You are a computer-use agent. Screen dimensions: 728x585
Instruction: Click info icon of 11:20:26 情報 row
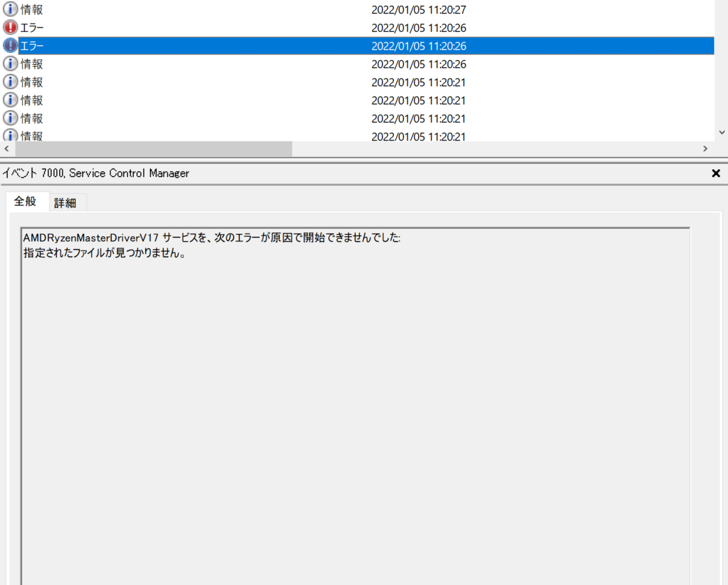pos(10,64)
